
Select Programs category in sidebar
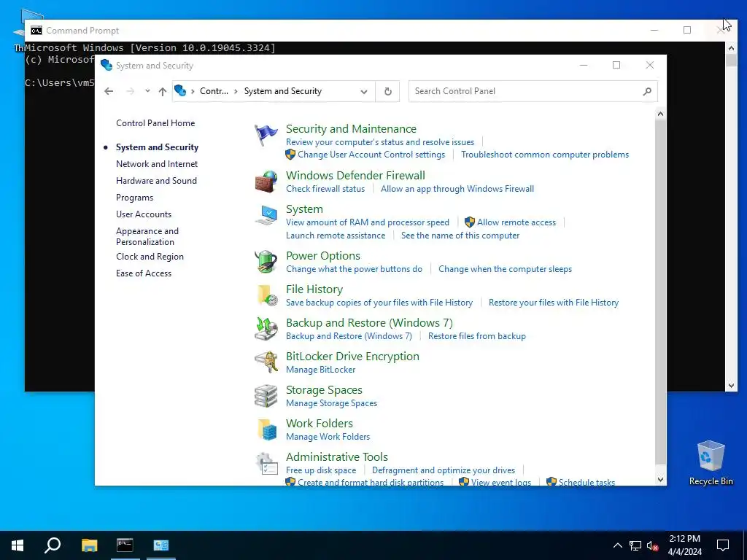point(134,197)
